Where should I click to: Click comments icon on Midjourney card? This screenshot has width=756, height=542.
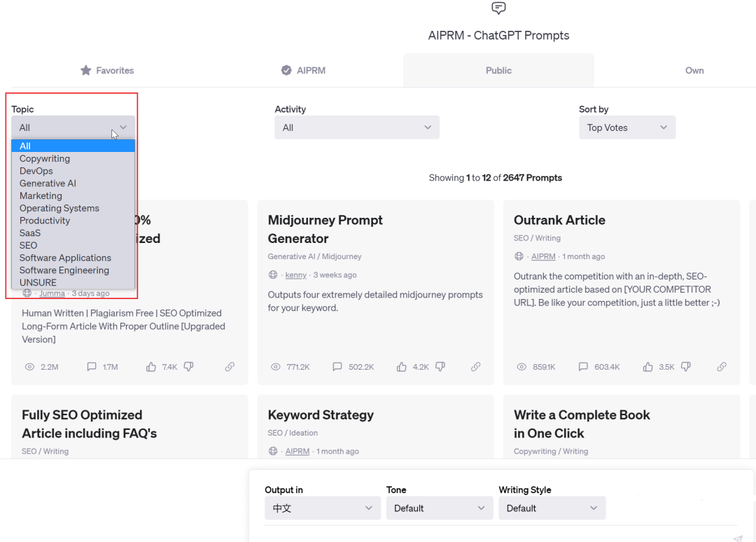tap(337, 367)
